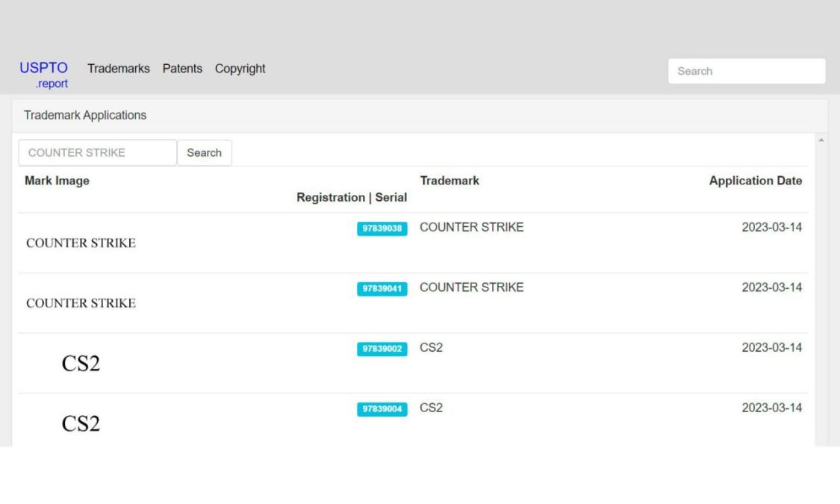Click CS2 mark image for serial 97839002
Viewport: 840px width, 504px height.
81,364
